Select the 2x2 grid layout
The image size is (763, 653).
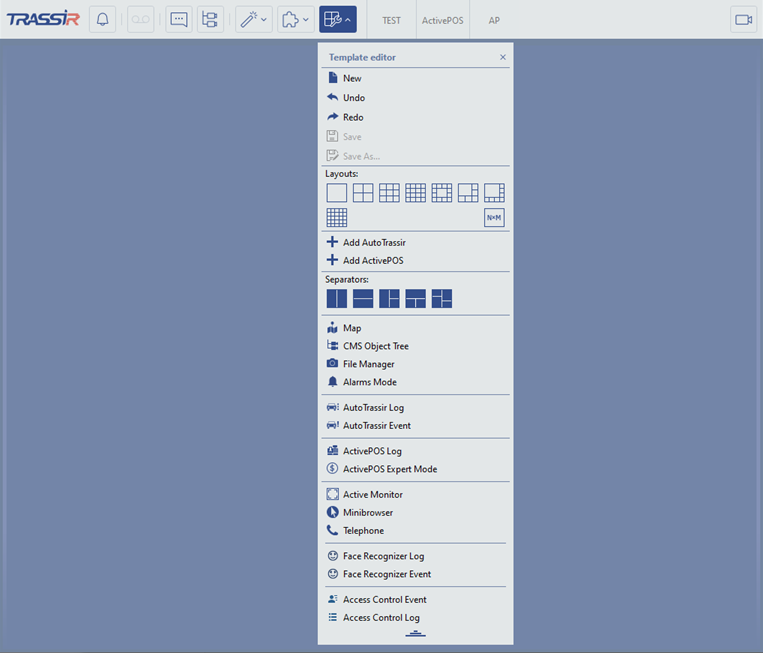[363, 193]
